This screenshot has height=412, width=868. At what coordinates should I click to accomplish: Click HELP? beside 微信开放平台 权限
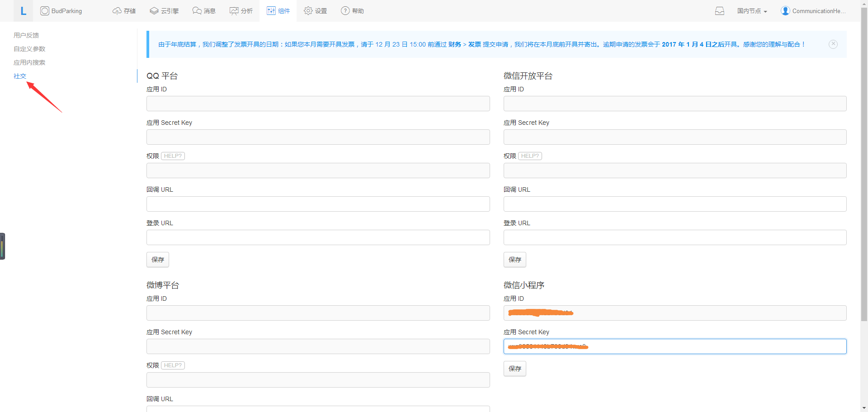click(530, 156)
